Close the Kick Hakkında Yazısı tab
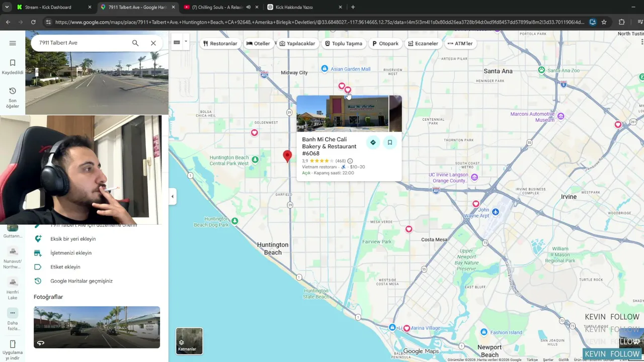Image resolution: width=644 pixels, height=362 pixels. [x=340, y=7]
